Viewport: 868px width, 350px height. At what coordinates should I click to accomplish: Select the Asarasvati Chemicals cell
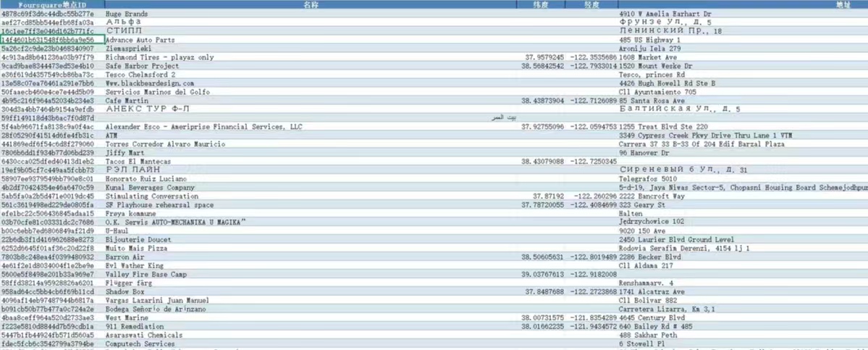tap(310, 336)
